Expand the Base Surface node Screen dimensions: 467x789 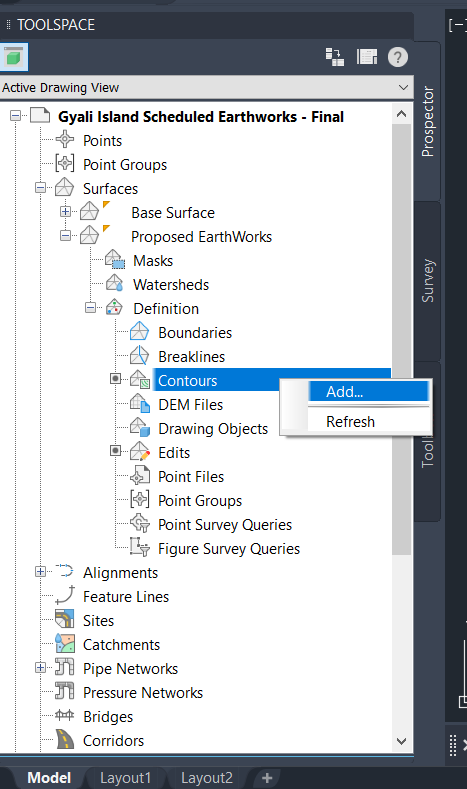coord(65,211)
